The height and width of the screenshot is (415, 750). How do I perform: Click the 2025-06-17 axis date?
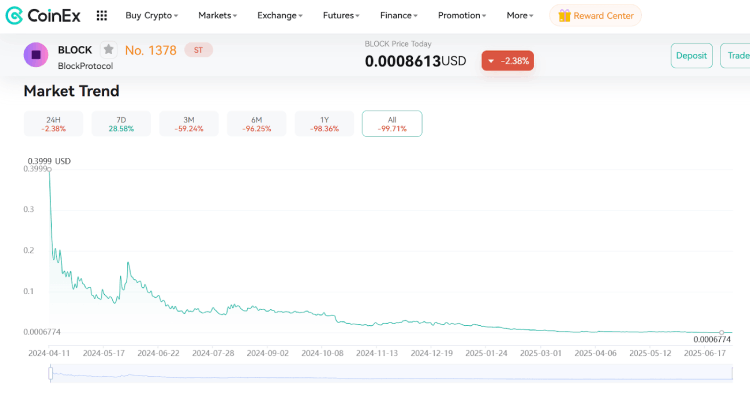[x=705, y=353]
